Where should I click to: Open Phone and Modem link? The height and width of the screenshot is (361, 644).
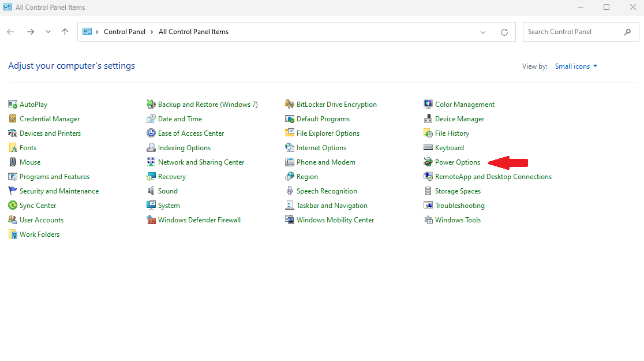tap(325, 162)
